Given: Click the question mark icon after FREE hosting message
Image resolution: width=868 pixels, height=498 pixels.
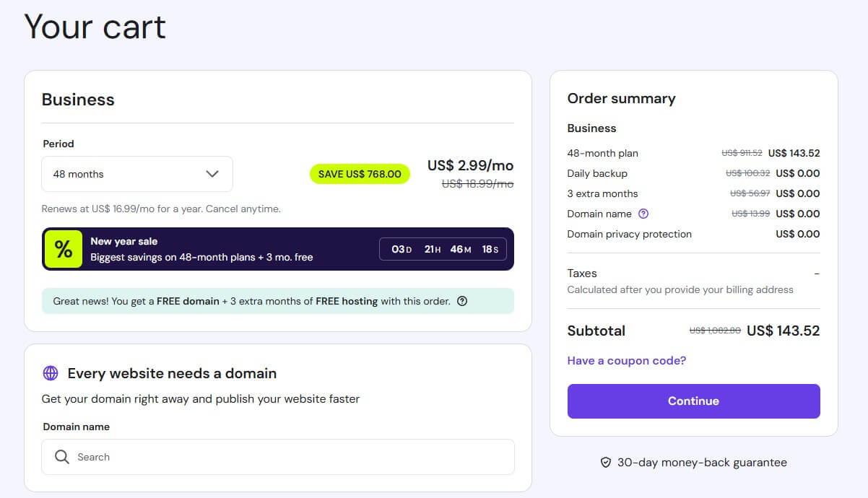Looking at the screenshot, I should 462,300.
